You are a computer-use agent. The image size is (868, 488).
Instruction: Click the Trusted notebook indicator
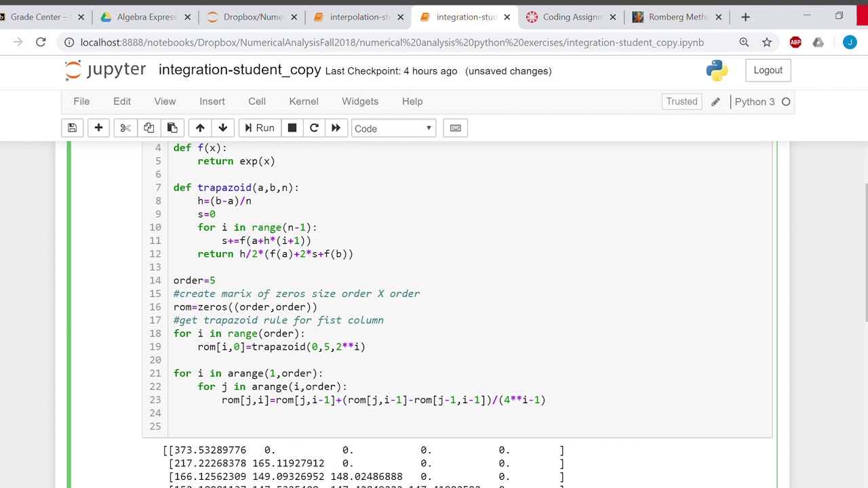[x=682, y=101]
